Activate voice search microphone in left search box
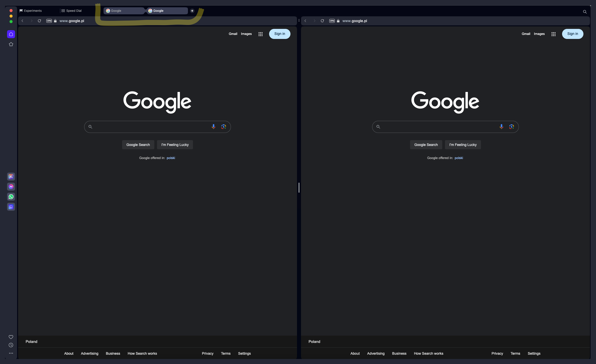The height and width of the screenshot is (364, 596). [x=213, y=127]
